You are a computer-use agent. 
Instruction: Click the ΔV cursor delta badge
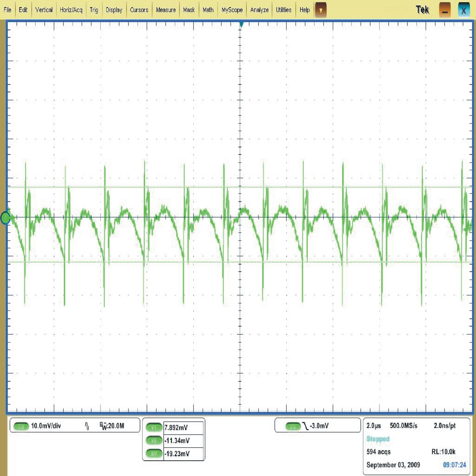click(154, 453)
